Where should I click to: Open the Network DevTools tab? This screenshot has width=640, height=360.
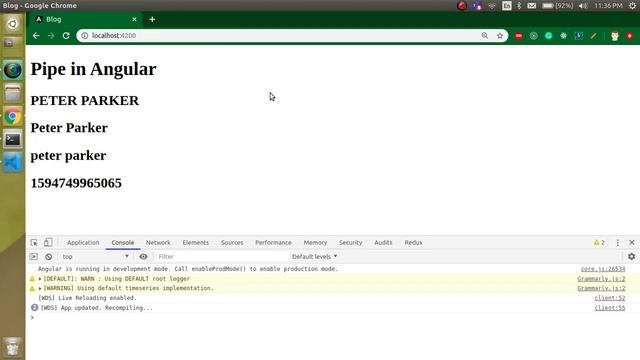(x=158, y=242)
